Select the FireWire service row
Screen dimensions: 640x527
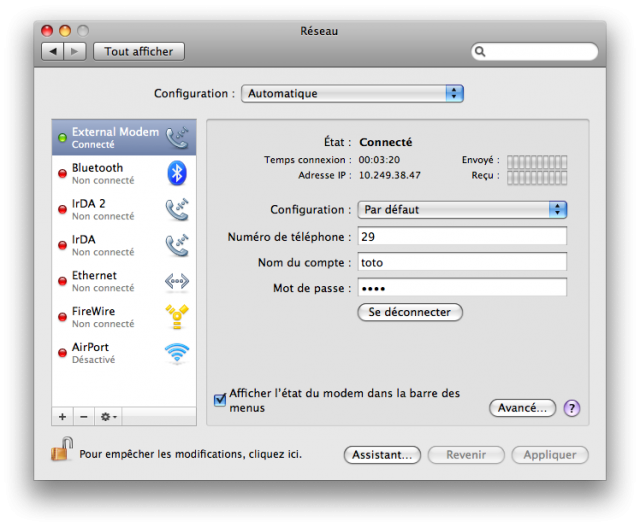[124, 317]
